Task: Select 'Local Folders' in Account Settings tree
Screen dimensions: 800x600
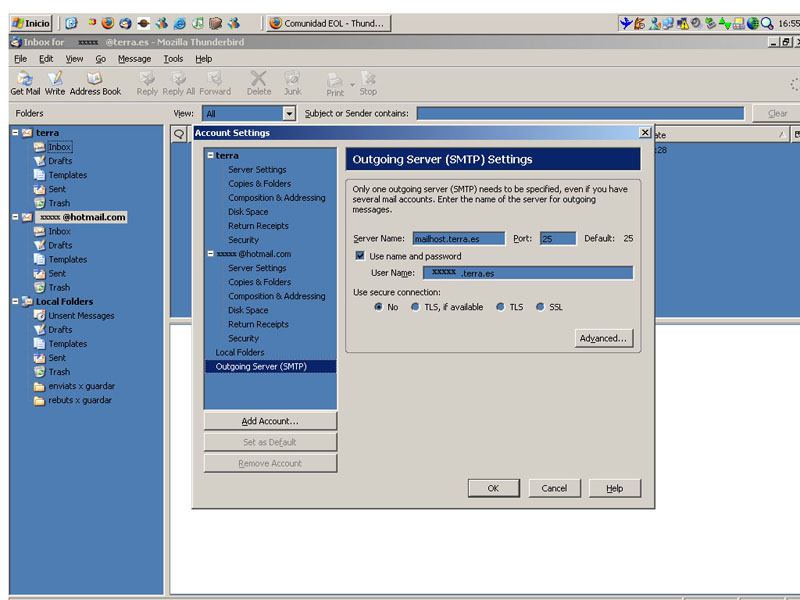Action: click(x=240, y=353)
